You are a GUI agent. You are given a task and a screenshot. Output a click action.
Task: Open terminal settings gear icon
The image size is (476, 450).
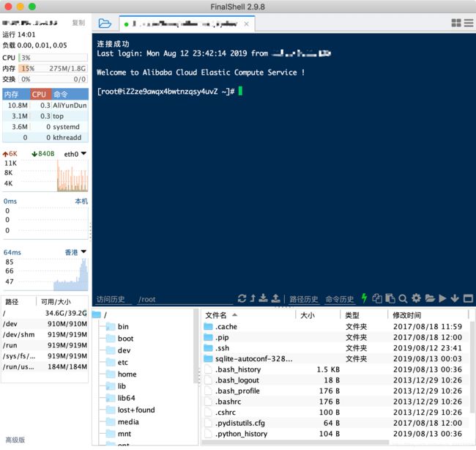click(416, 298)
